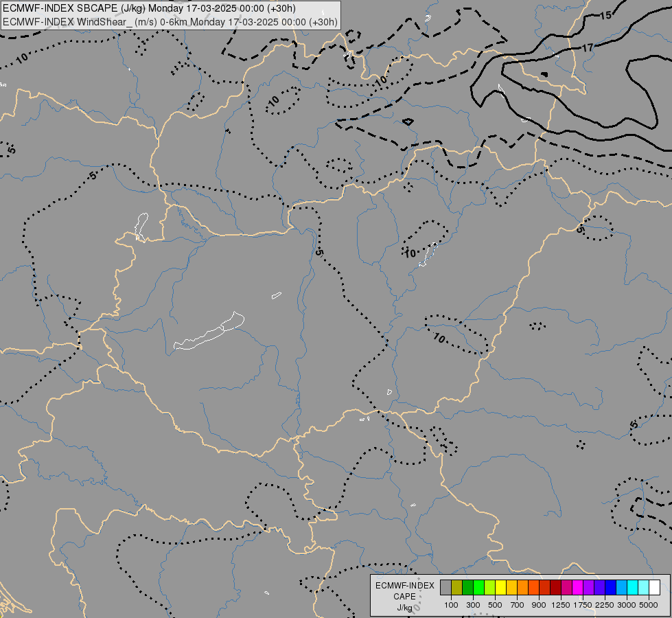Pick the cyan legend swatch
The height and width of the screenshot is (618, 672).
click(633, 587)
